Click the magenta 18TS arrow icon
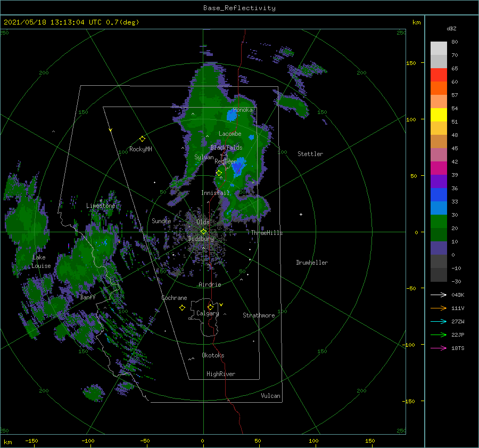479x448 pixels. 439,348
